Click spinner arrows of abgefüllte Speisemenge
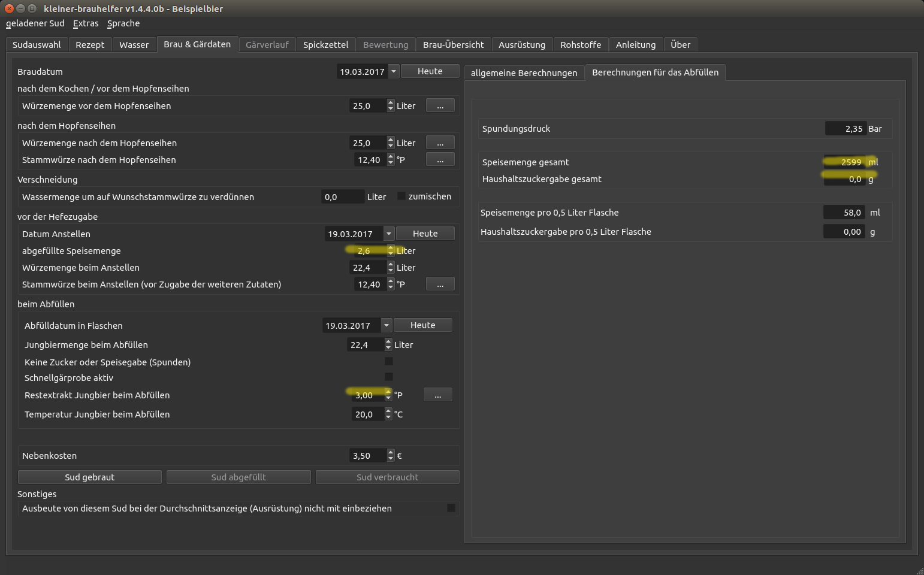This screenshot has height=575, width=924. tap(391, 251)
